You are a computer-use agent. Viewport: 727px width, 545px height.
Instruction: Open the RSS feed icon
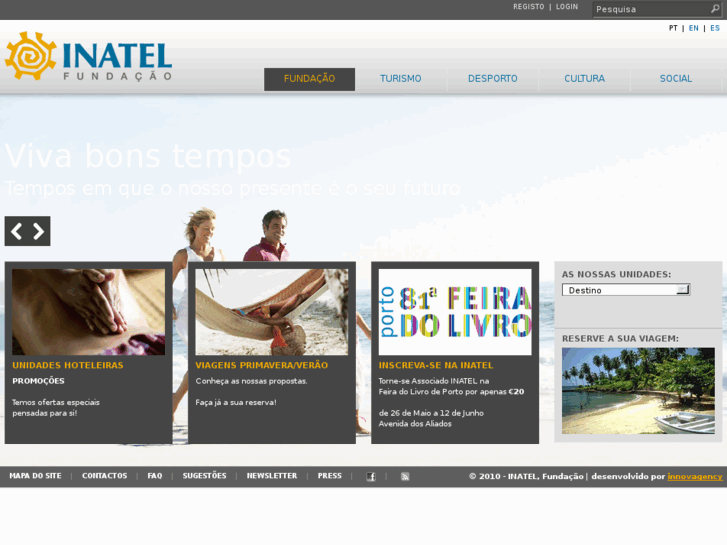tap(405, 476)
